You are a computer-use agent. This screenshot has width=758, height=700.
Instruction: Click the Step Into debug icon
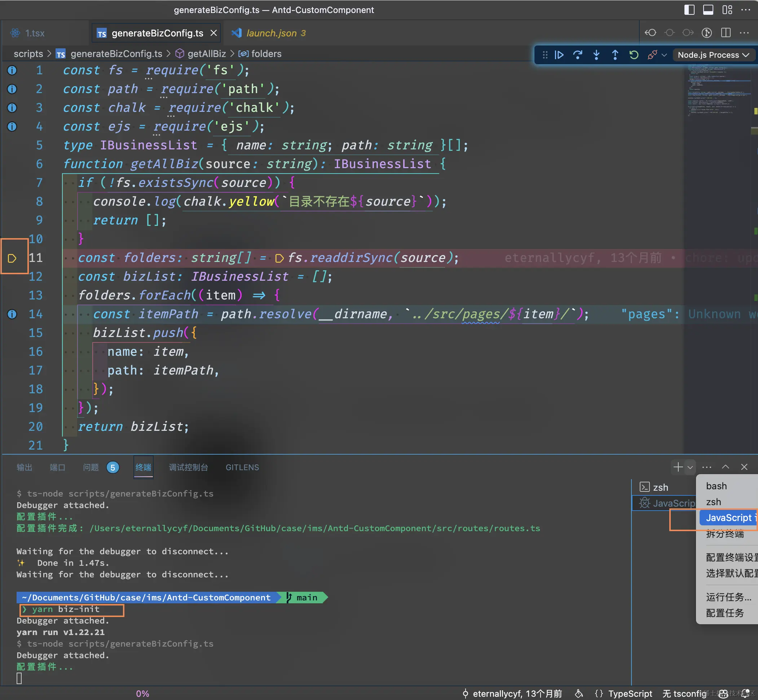[596, 55]
